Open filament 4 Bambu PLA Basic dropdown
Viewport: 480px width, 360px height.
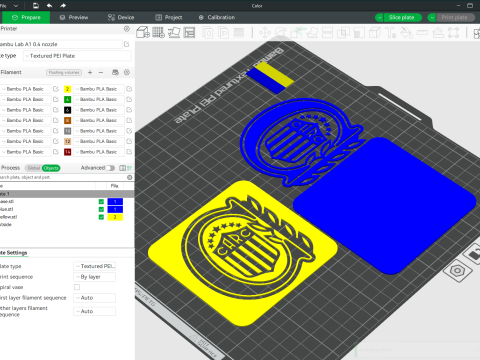[99, 99]
